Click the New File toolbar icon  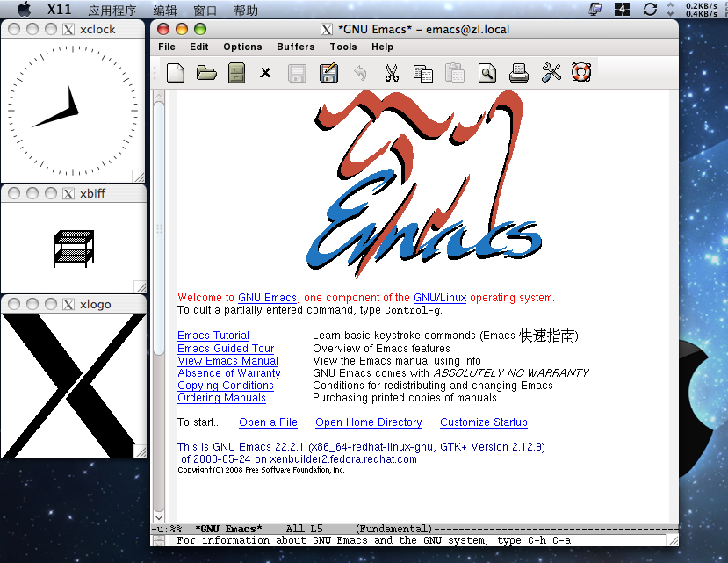[x=175, y=73]
